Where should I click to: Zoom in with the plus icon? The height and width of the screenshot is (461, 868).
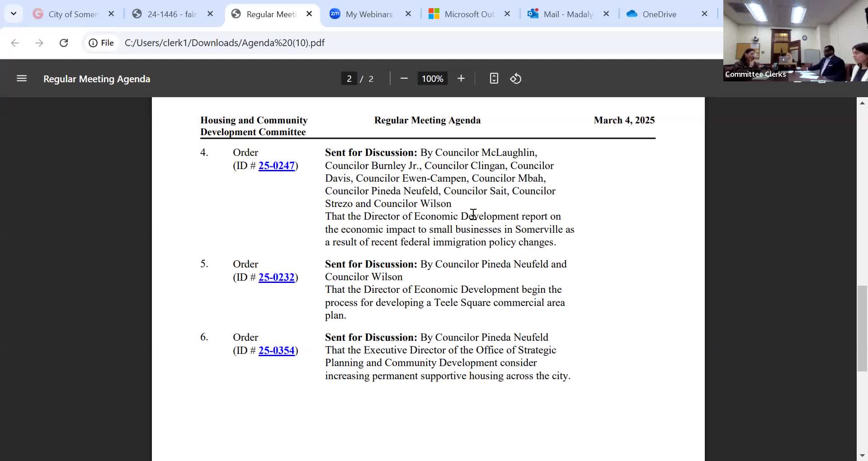click(461, 79)
